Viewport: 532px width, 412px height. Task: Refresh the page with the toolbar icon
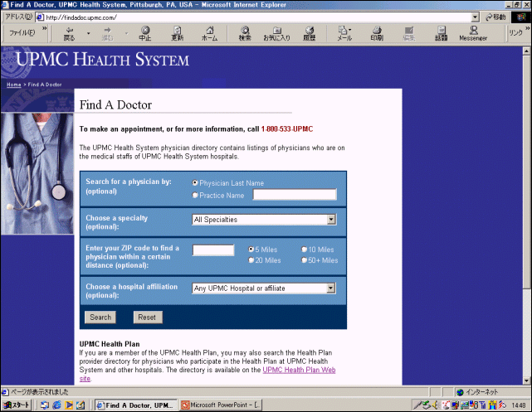click(178, 33)
